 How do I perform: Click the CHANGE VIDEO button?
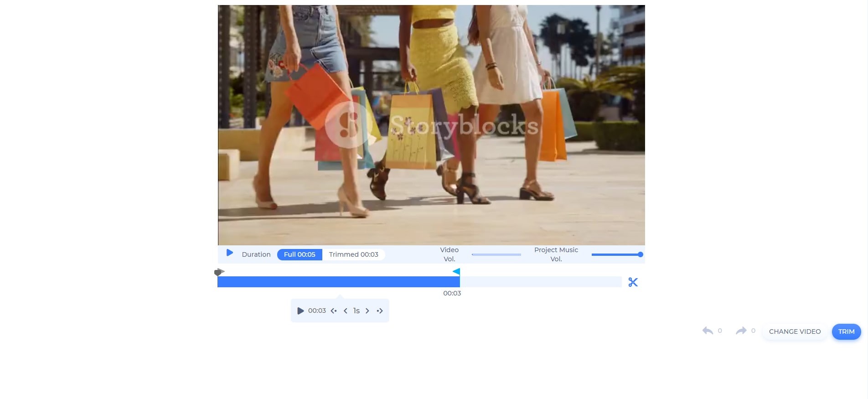(x=795, y=332)
